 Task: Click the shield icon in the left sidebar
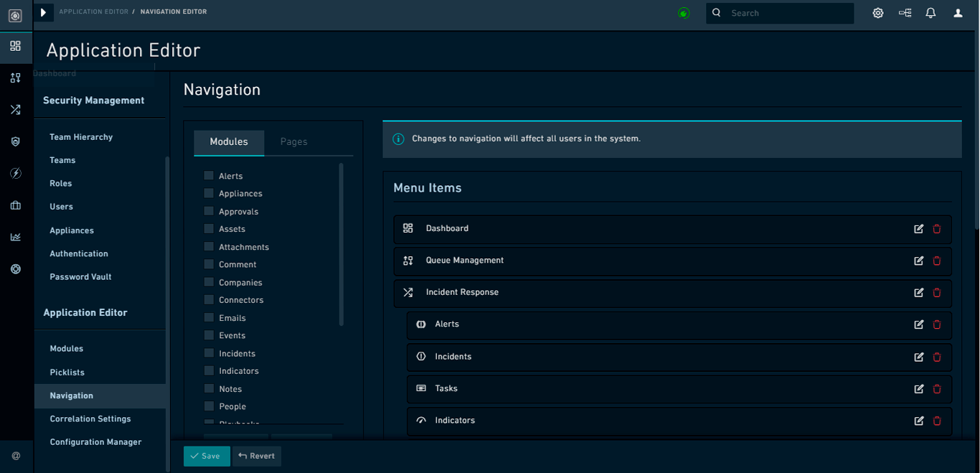click(x=16, y=141)
